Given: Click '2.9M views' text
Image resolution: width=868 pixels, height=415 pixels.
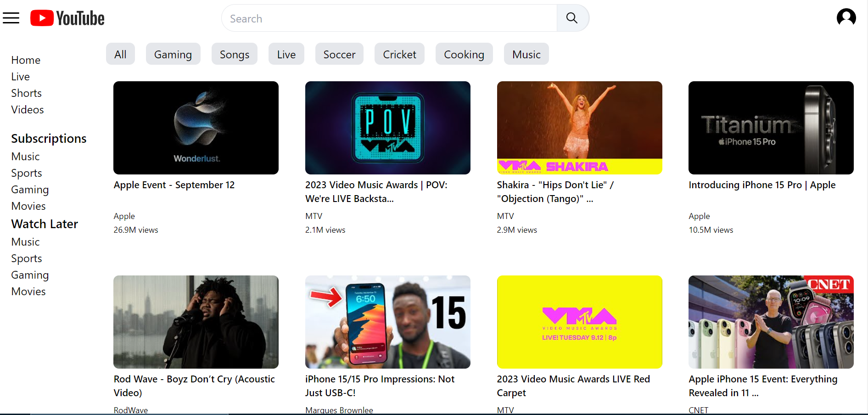Looking at the screenshot, I should click(517, 230).
